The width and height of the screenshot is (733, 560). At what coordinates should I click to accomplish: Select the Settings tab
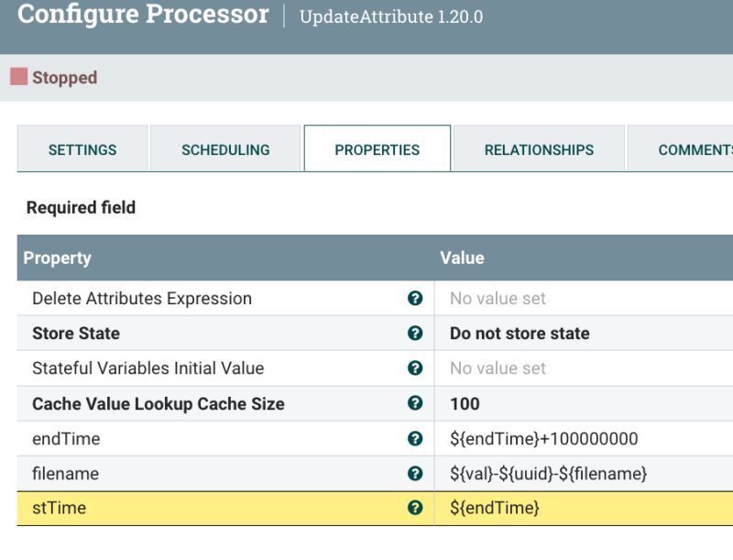tap(82, 148)
